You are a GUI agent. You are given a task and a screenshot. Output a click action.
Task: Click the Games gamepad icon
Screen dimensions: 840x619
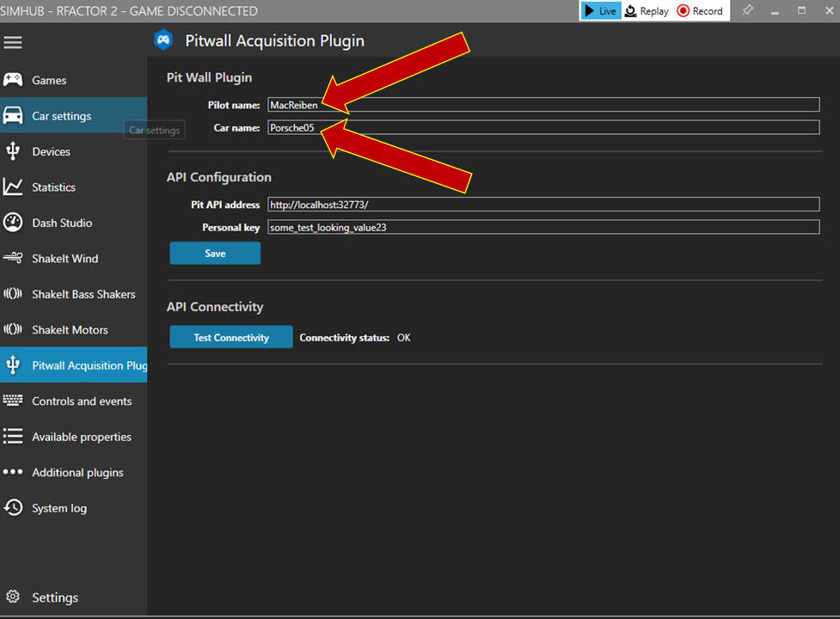tap(13, 80)
